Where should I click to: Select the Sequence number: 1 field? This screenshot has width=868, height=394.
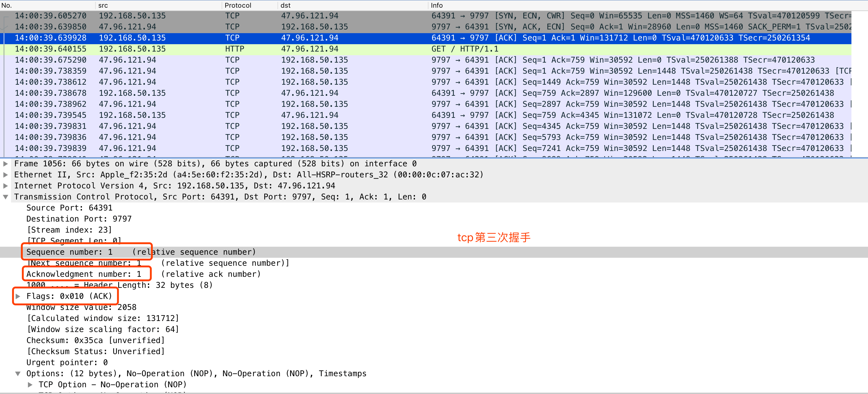[434, 253]
